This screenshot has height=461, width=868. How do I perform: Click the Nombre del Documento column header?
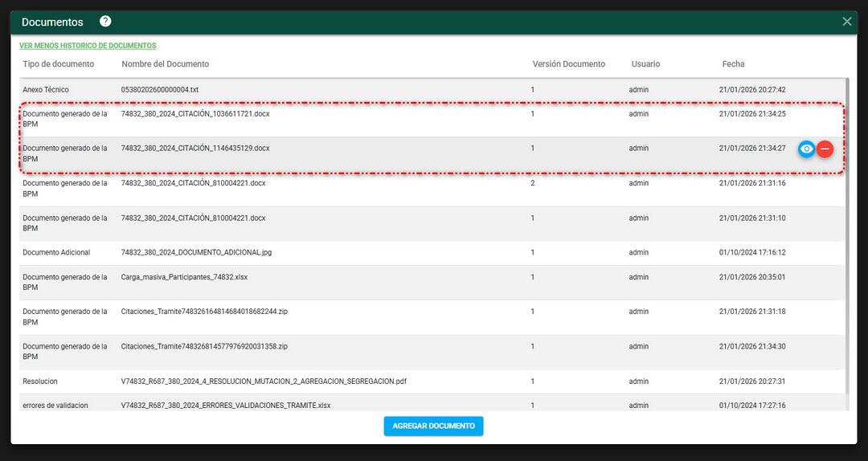[x=165, y=64]
